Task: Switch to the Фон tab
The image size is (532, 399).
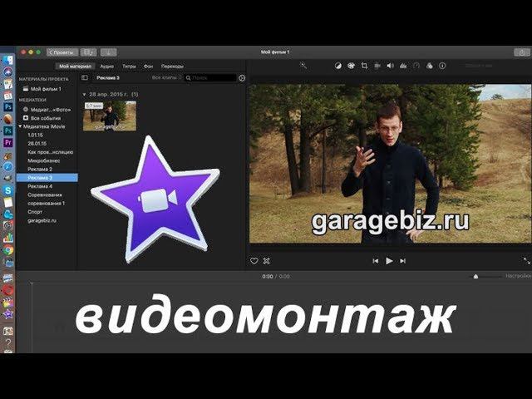Action: [x=148, y=66]
